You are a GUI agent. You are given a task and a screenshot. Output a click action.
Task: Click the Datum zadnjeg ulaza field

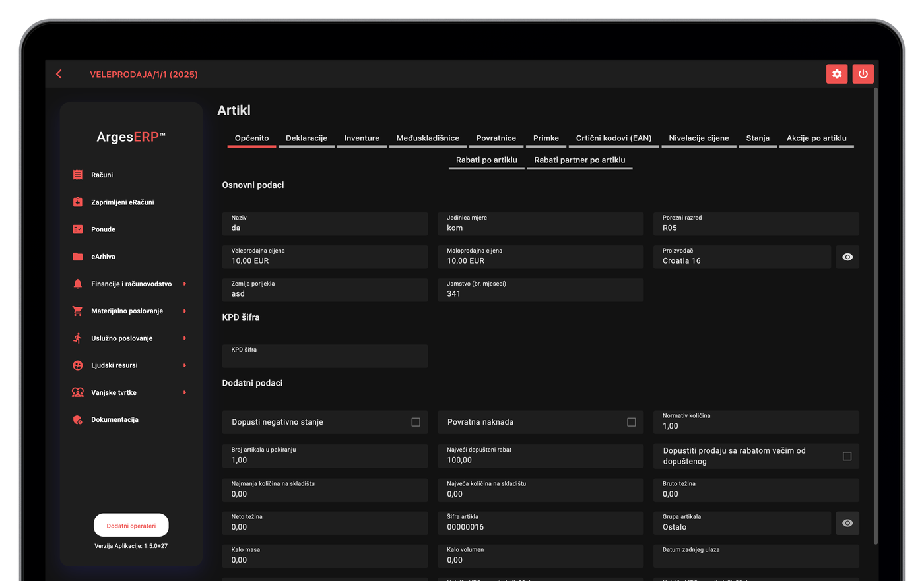756,556
